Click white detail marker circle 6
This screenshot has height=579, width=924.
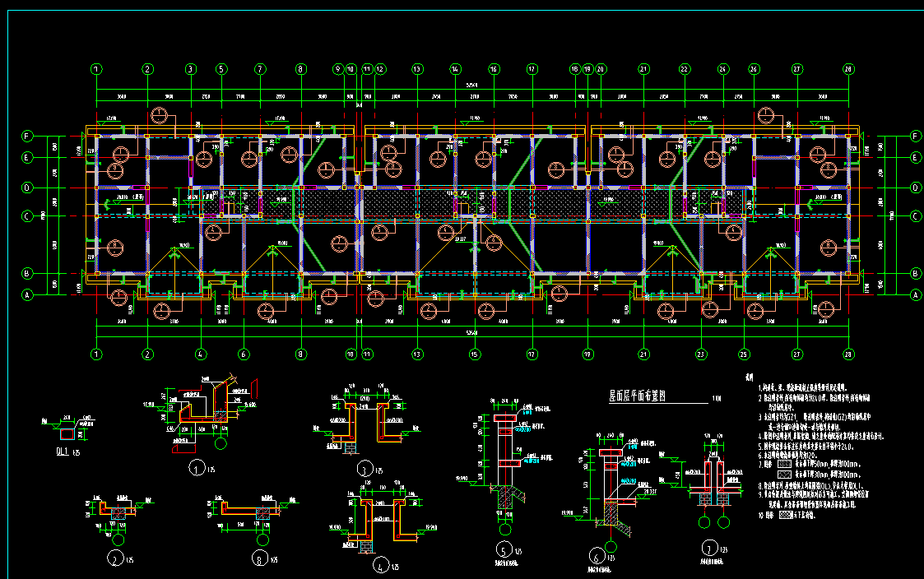point(597,555)
